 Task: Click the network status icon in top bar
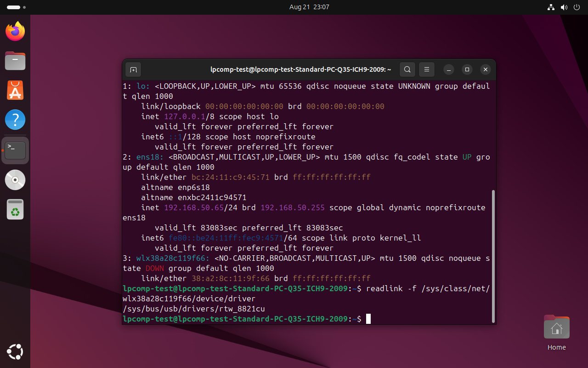point(551,7)
